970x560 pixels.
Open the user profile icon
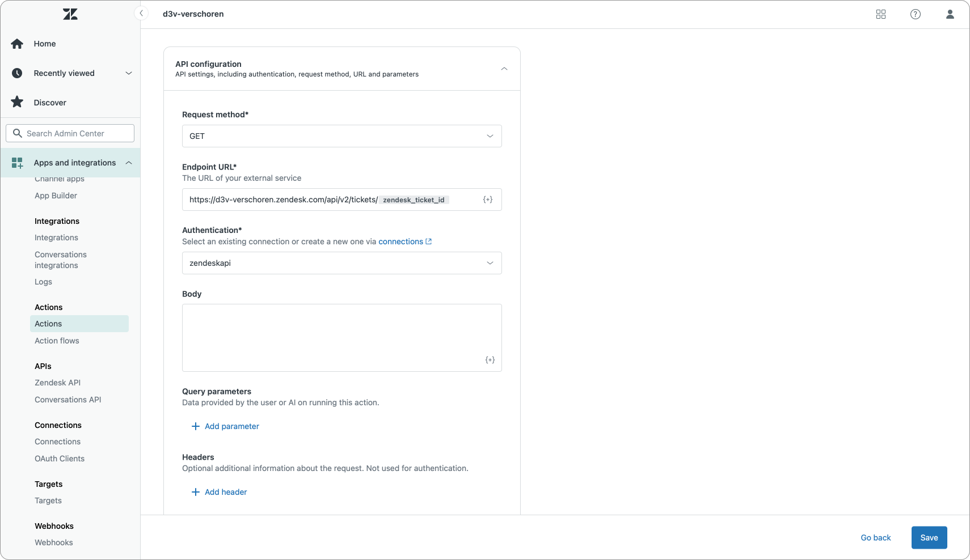point(950,14)
